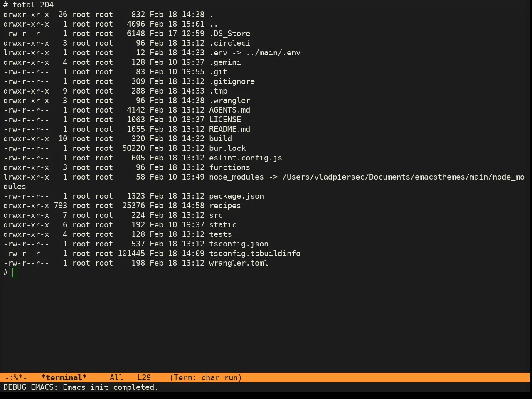Click the All position indicator in mode line
Image resolution: width=532 pixels, height=399 pixels.
pos(116,378)
